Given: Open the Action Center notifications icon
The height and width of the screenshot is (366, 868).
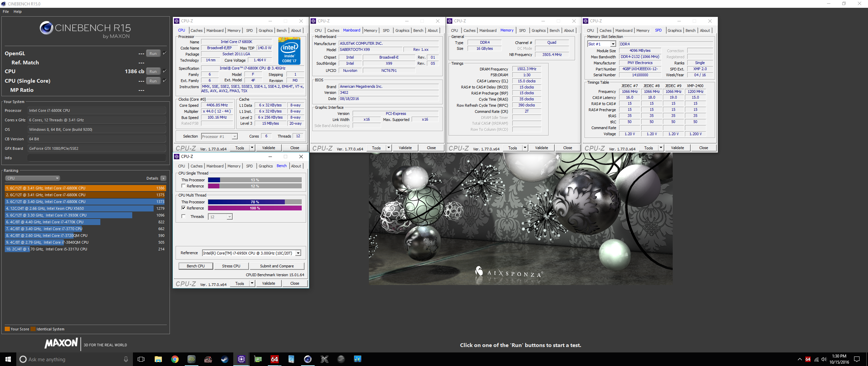Looking at the screenshot, I should coord(857,359).
